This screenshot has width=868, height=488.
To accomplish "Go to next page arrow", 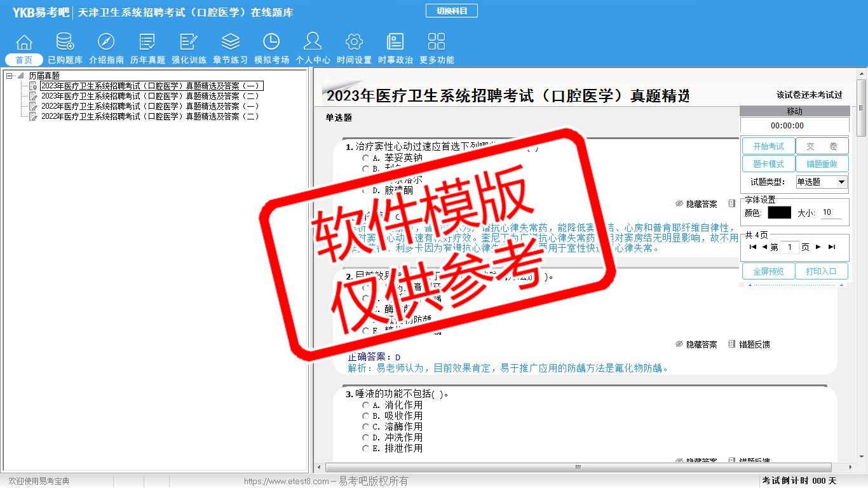I will (x=818, y=247).
